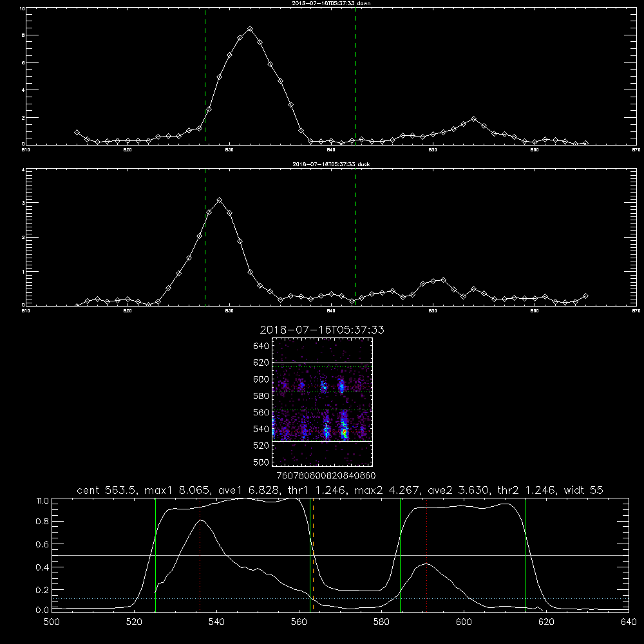Click solid green line near 585
Image resolution: width=644 pixels, height=644 pixels.
coord(400,555)
